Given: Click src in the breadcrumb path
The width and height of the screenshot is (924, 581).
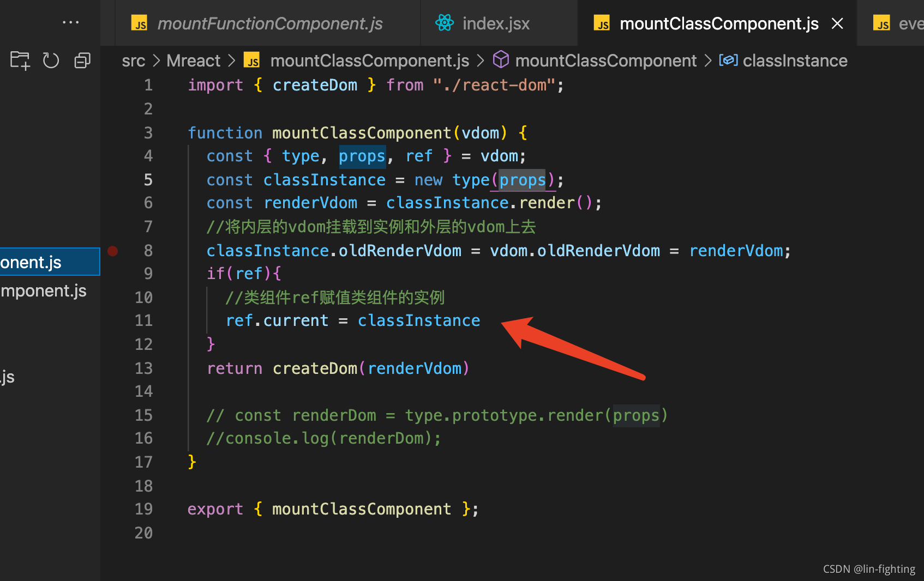Looking at the screenshot, I should point(134,60).
